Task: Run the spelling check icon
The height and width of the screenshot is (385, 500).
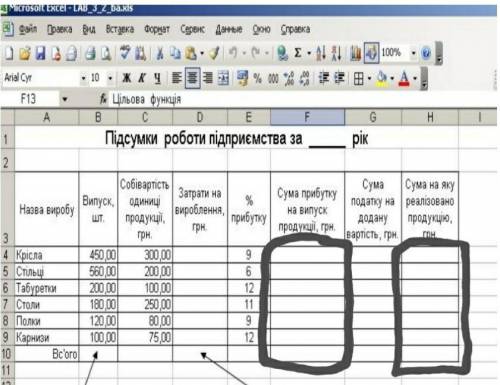Action: tap(125, 53)
